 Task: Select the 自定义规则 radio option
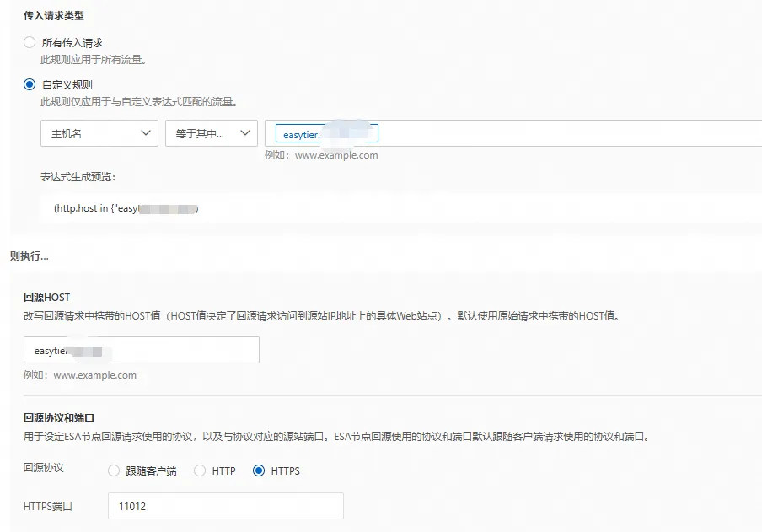[x=30, y=83]
